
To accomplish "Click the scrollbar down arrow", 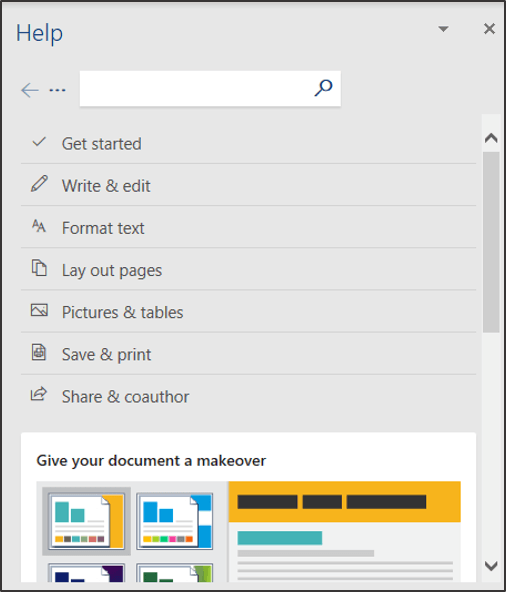I will tap(491, 566).
